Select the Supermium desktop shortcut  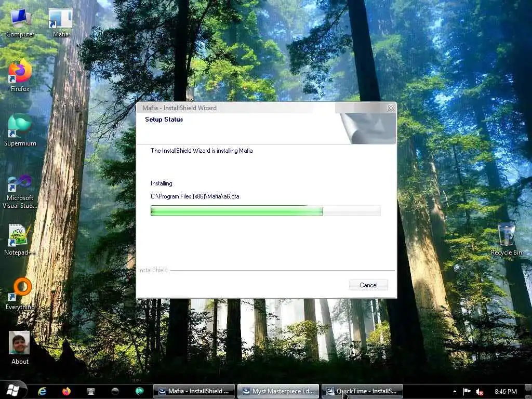tap(20, 130)
